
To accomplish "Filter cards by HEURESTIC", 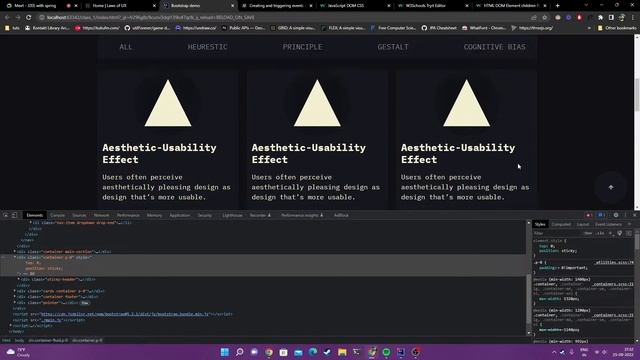I will pyautogui.click(x=207, y=47).
